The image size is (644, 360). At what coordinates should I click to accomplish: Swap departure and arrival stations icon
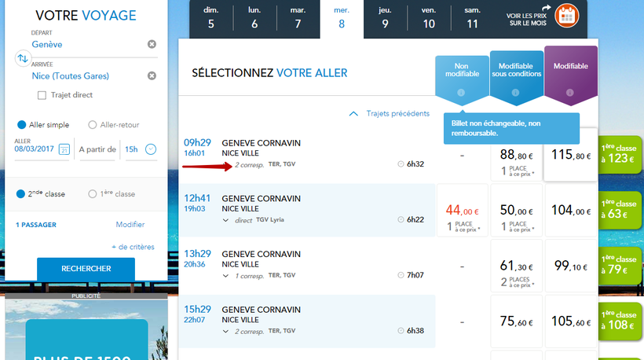(22, 59)
